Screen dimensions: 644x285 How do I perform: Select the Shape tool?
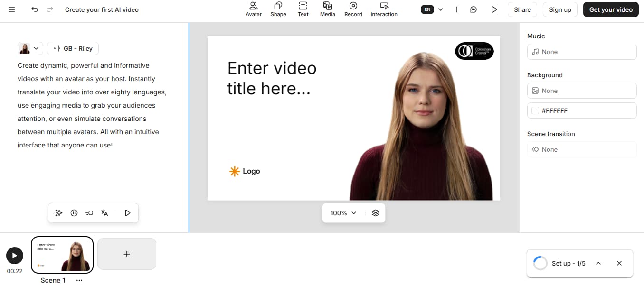[278, 9]
